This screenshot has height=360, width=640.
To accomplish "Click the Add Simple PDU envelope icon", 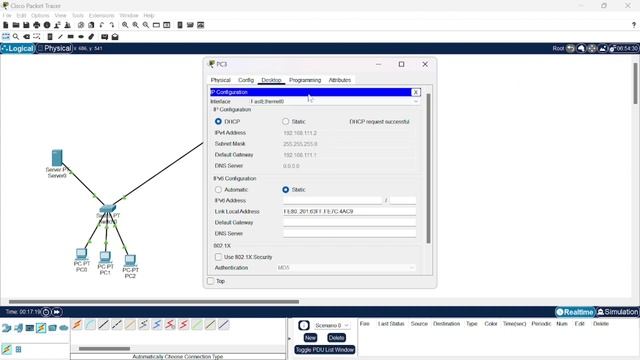I will click(104, 37).
